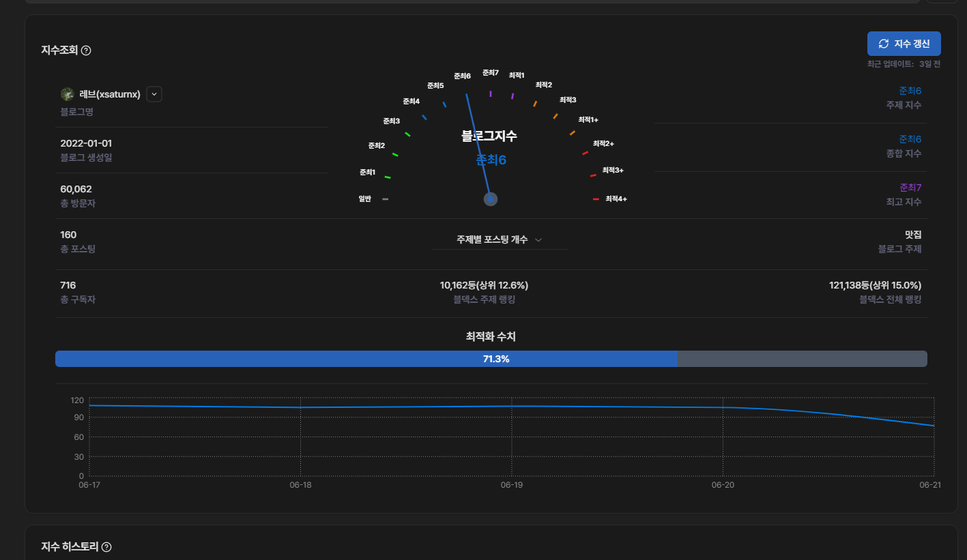Click the 최적4+ gauge label
Viewport: 967px width, 560px height.
coord(616,199)
